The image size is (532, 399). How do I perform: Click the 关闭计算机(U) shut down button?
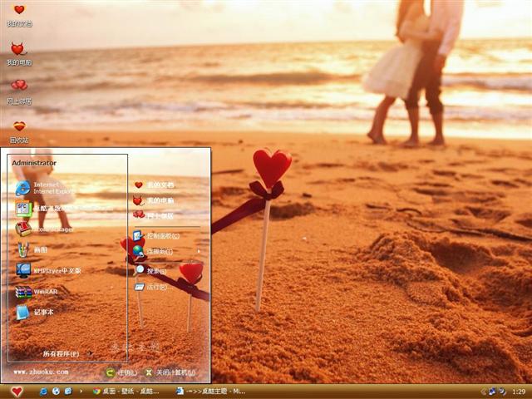tap(170, 372)
